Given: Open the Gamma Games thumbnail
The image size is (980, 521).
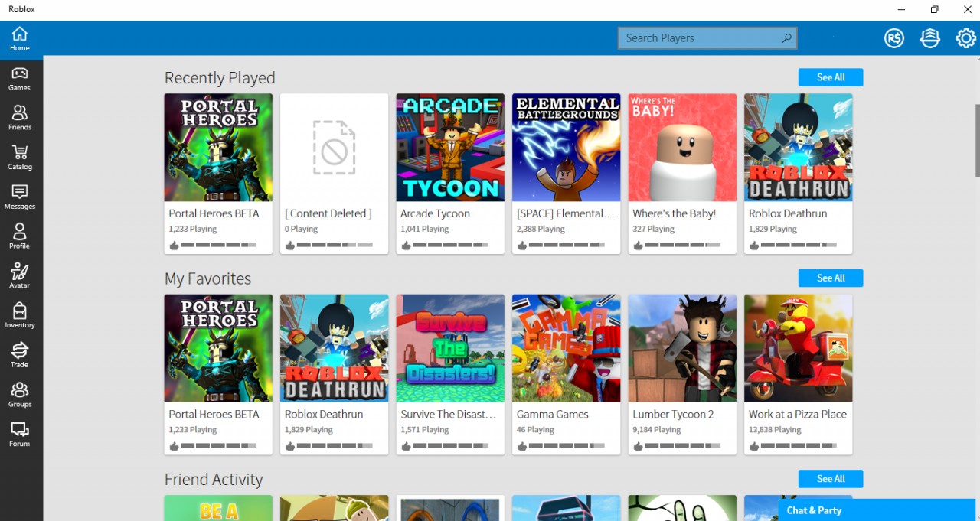Looking at the screenshot, I should 566,348.
